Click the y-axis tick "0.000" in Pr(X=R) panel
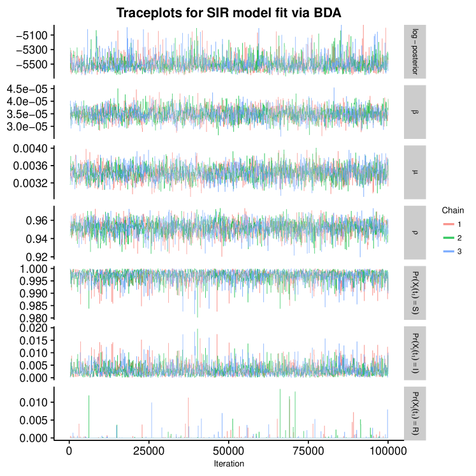This screenshot has width=476, height=476. point(34,438)
